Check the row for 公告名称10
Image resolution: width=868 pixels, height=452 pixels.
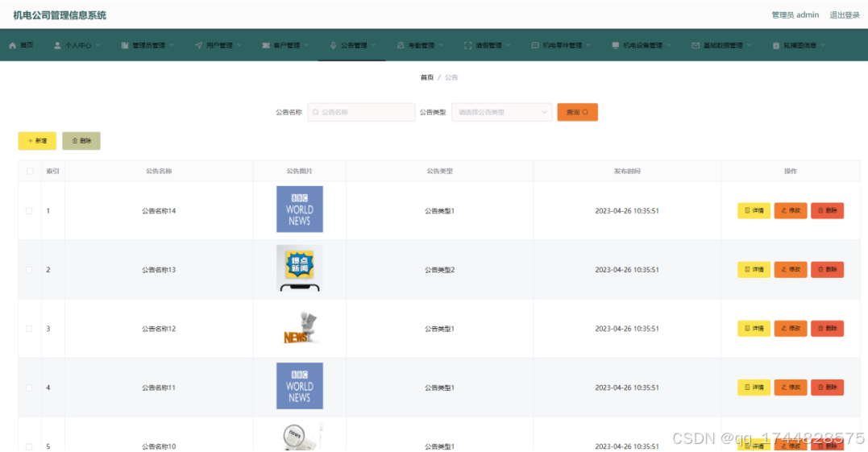(x=29, y=446)
